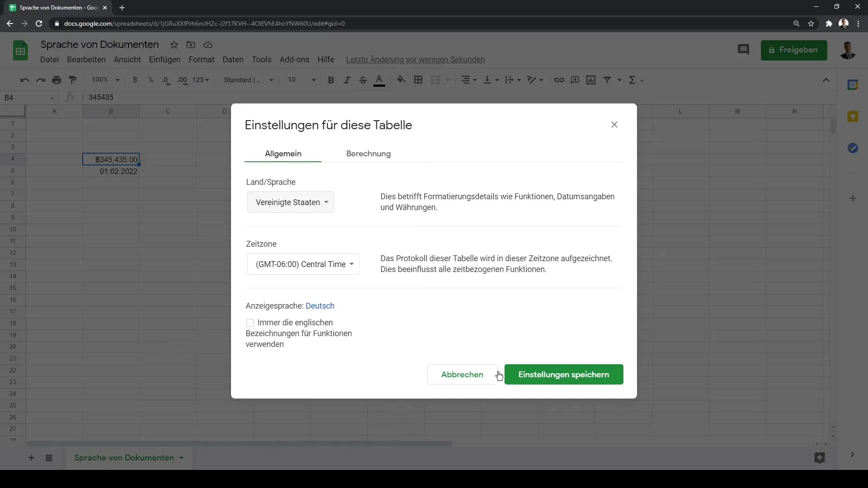The height and width of the screenshot is (488, 868).
Task: Open the sheet tab dropdown arrow
Action: coord(181,458)
